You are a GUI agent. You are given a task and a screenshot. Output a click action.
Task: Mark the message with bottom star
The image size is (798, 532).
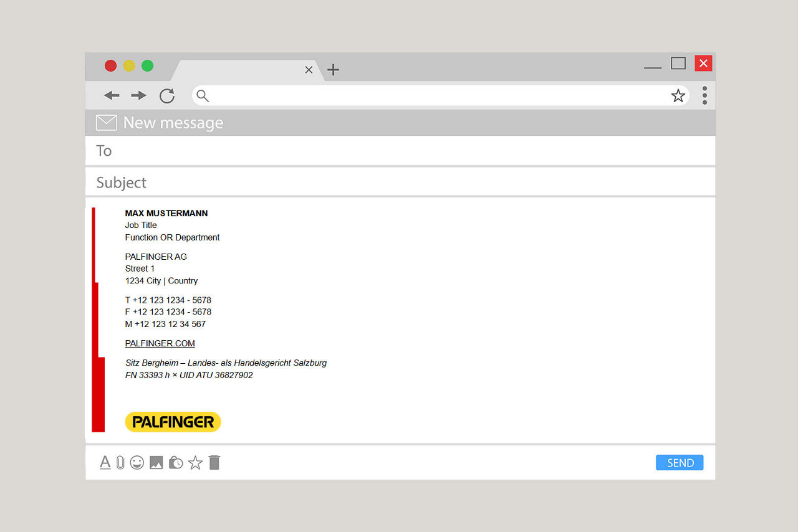point(196,462)
